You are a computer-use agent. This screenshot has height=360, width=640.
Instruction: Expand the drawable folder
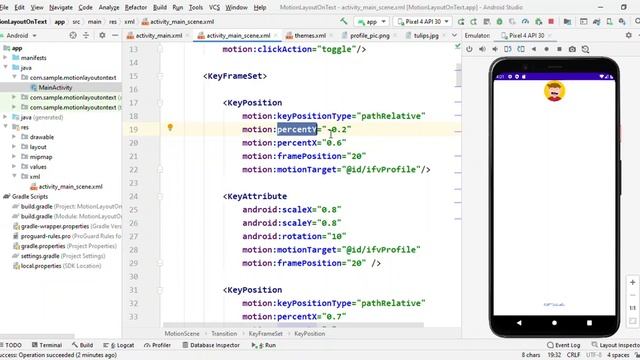(x=14, y=137)
